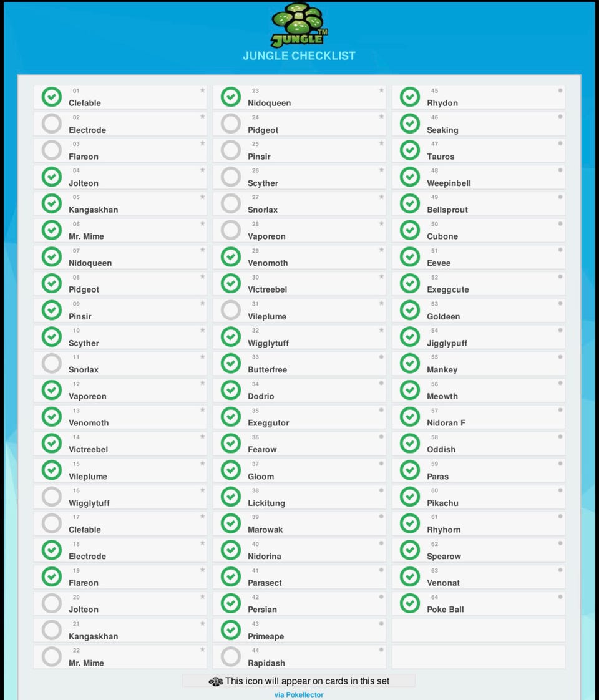Image resolution: width=599 pixels, height=700 pixels.
Task: Tick the box for card 16 Wigglytuff
Action: click(x=52, y=497)
